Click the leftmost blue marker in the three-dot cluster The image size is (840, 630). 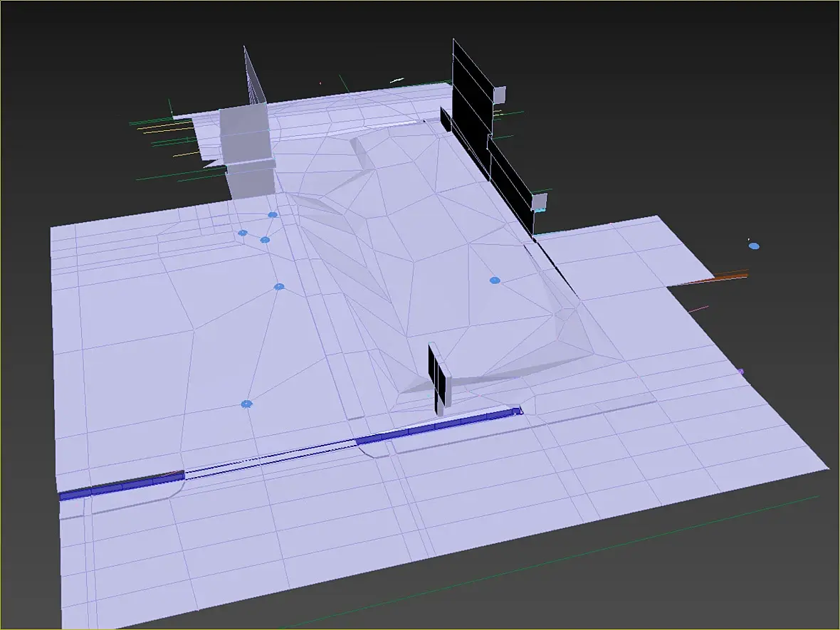(243, 233)
